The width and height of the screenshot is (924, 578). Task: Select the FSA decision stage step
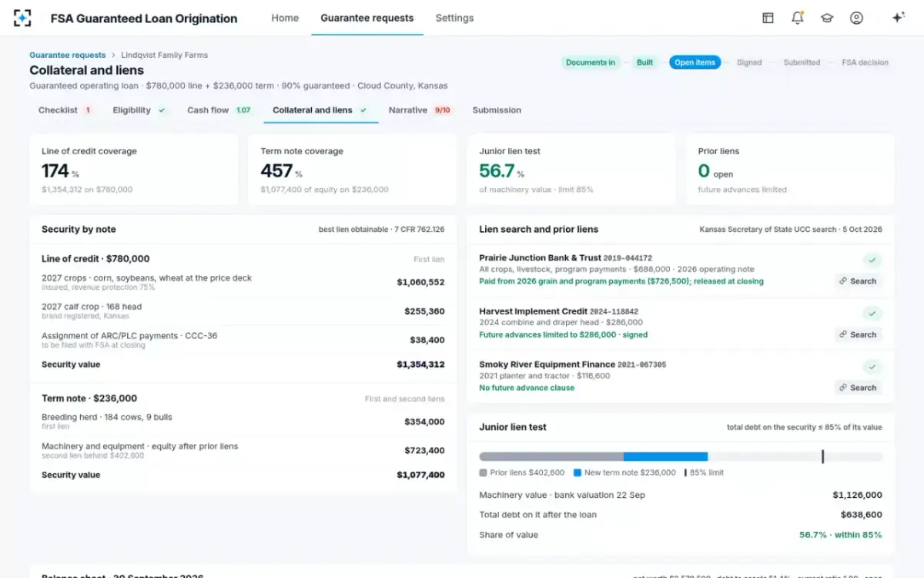tap(865, 62)
